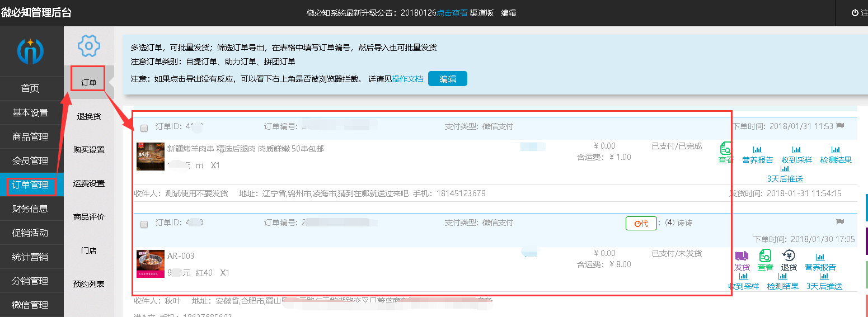Select the 退换货 submenu tab
The height and width of the screenshot is (317, 868).
(x=88, y=116)
